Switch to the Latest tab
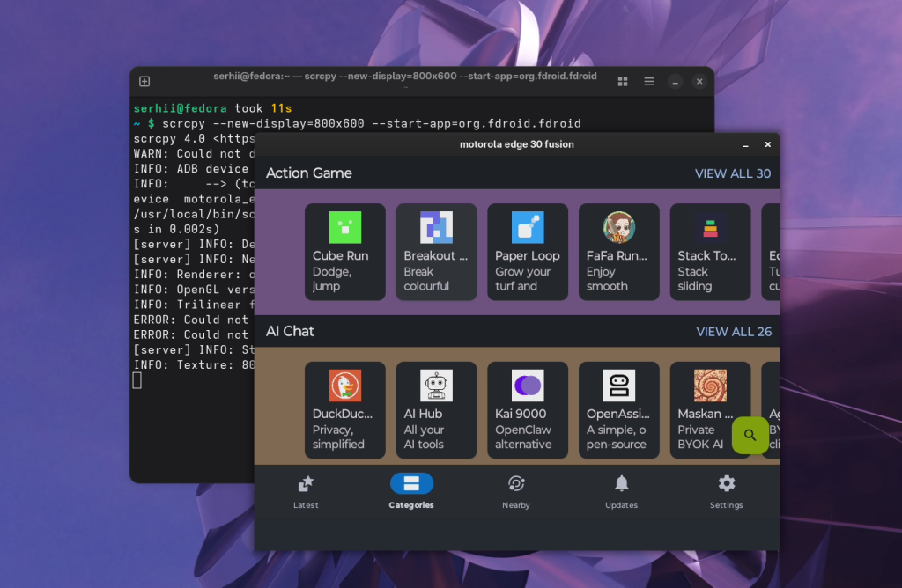902x588 pixels. point(306,492)
